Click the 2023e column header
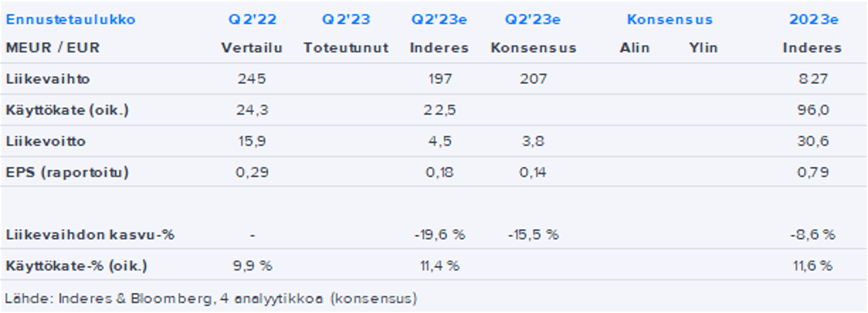 (x=814, y=19)
